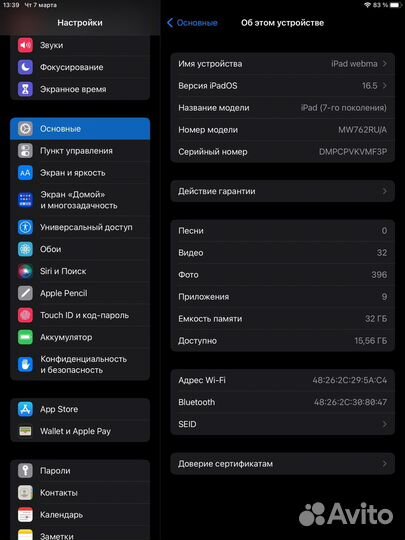Open Wallpaper (Обои) flower icon
Screen dimensions: 405x540
click(25, 249)
